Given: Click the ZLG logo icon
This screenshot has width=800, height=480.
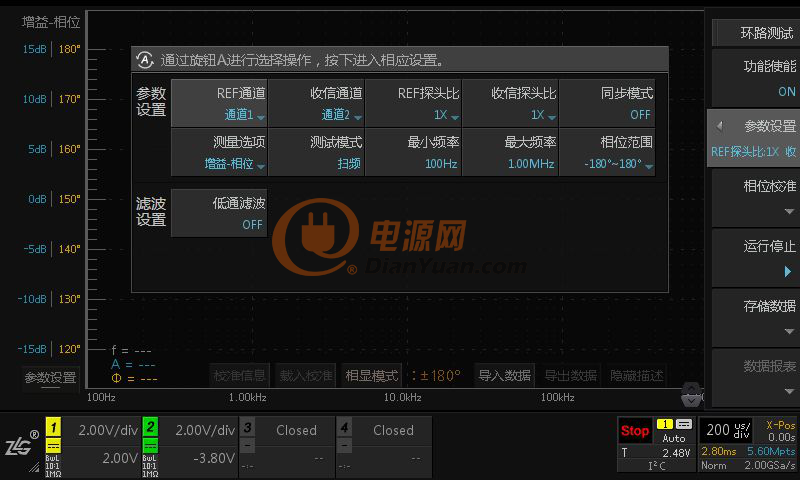Looking at the screenshot, I should click(x=21, y=445).
